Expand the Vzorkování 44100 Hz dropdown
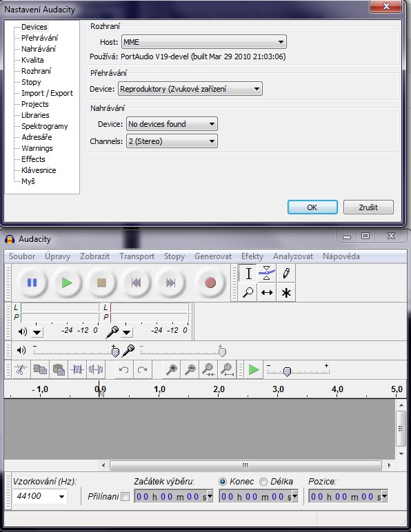The width and height of the screenshot is (411, 532). pyautogui.click(x=40, y=496)
